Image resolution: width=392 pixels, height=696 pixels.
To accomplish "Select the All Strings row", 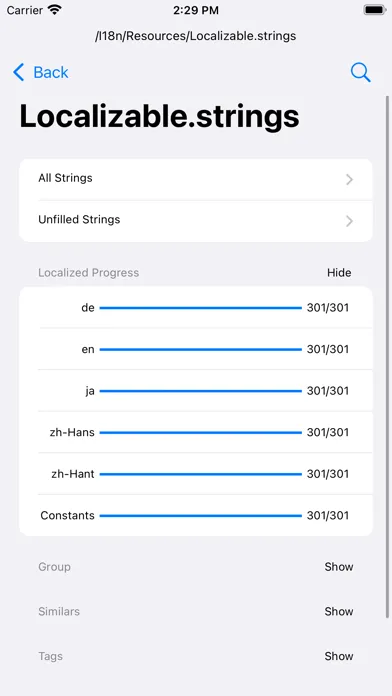I will tap(196, 179).
